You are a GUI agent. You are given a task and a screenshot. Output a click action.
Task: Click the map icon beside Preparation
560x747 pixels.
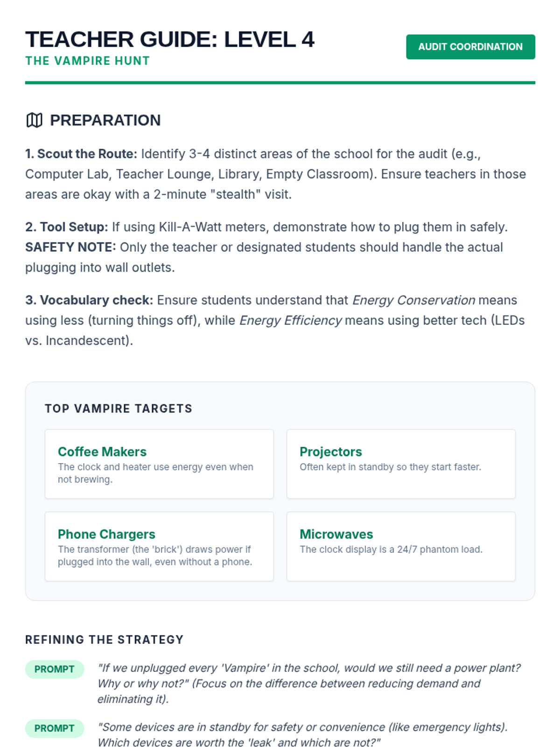tap(34, 120)
